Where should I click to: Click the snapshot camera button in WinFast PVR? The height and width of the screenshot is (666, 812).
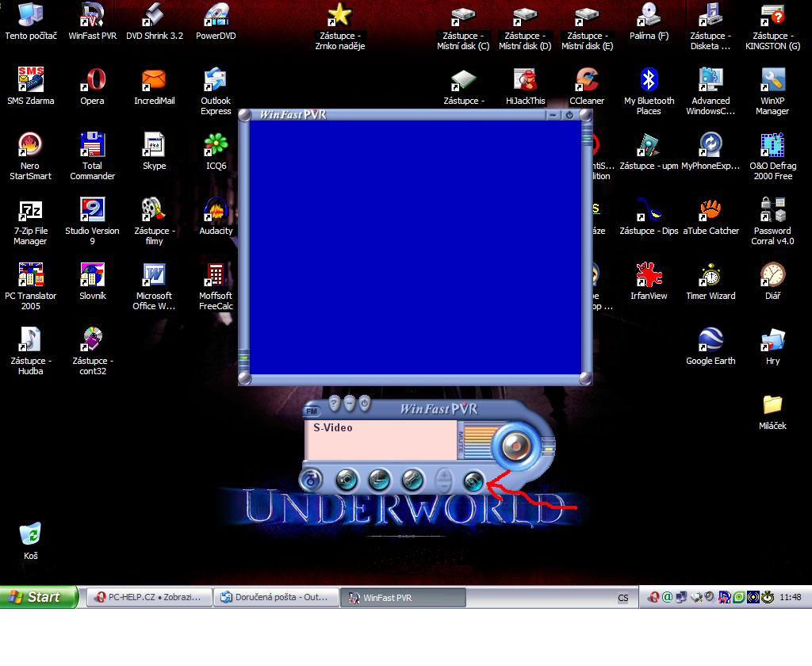coord(347,479)
